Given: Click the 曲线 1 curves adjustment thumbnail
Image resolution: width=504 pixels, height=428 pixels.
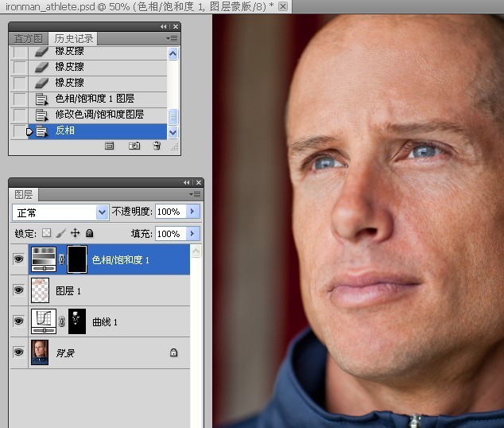Looking at the screenshot, I should (44, 321).
